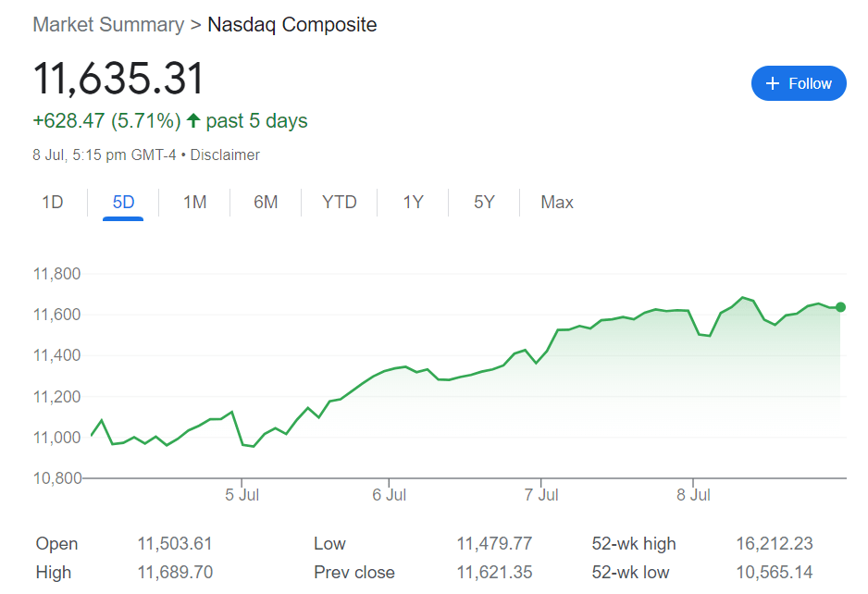Select the YTD tab

pos(340,202)
